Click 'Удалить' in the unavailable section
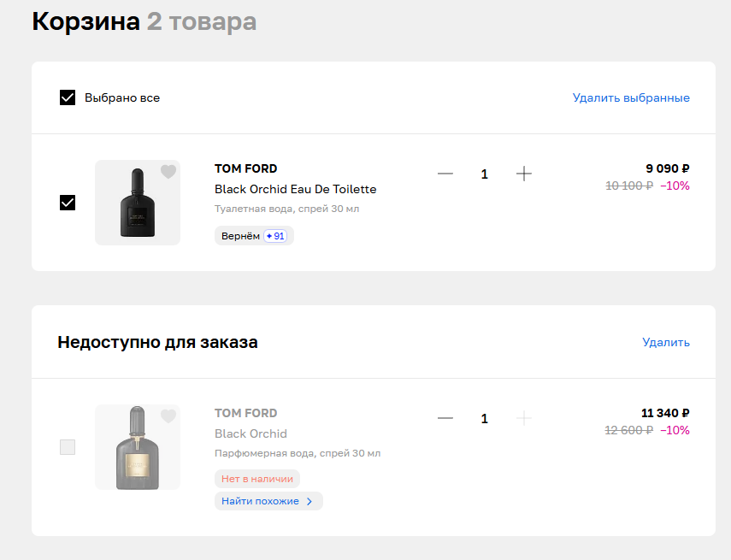The height and width of the screenshot is (560, 731). [x=666, y=342]
